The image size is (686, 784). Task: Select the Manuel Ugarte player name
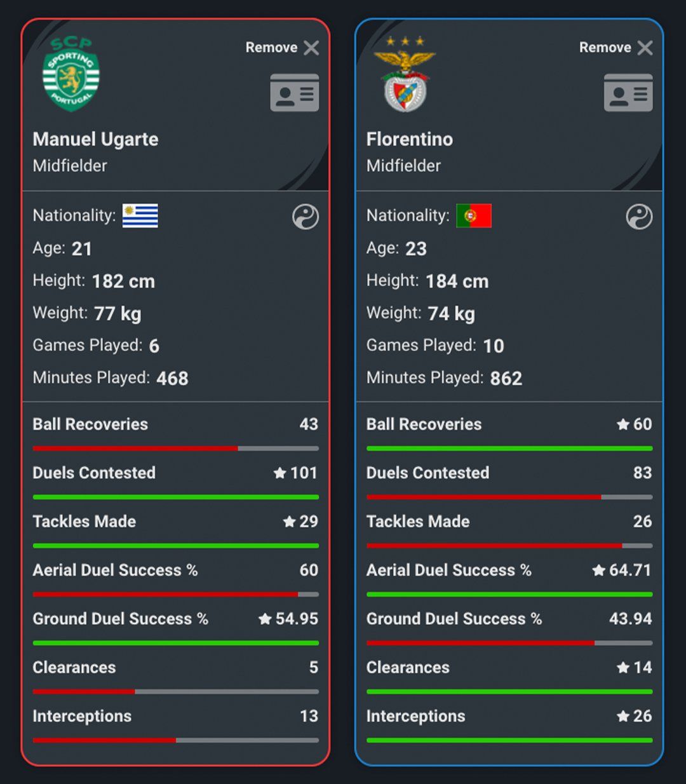95,139
